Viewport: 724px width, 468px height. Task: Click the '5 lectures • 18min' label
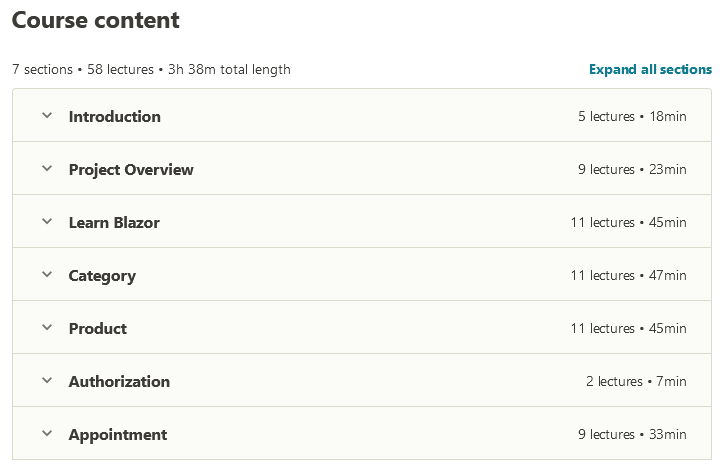[x=632, y=117]
